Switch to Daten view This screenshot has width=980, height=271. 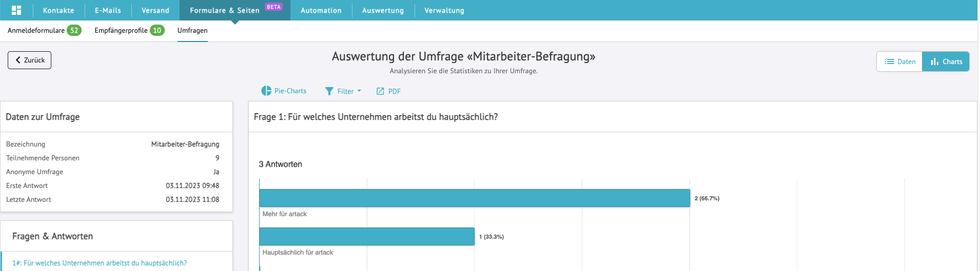coord(899,61)
